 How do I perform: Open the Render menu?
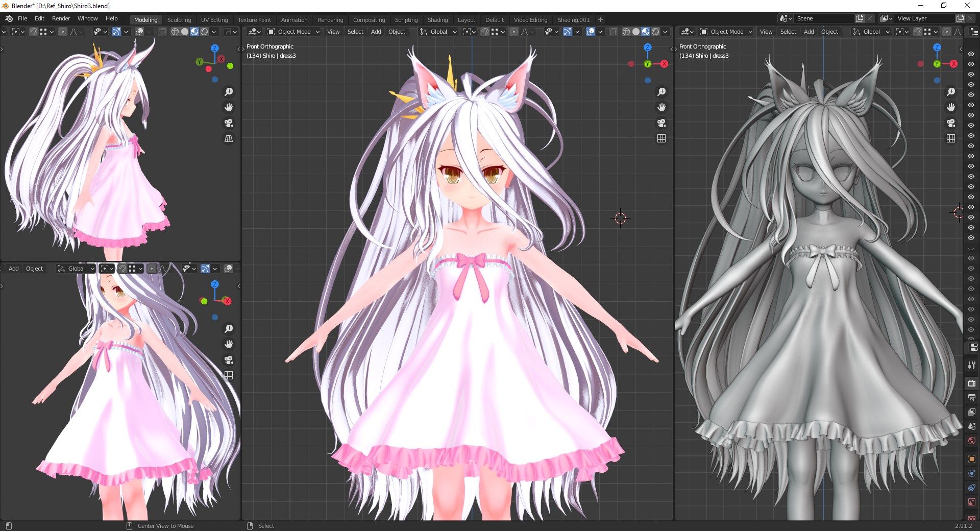tap(61, 18)
